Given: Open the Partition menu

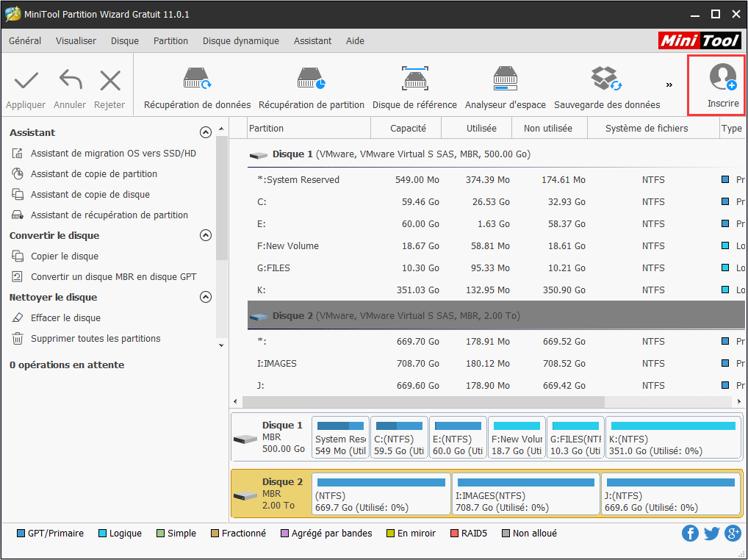Looking at the screenshot, I should tap(170, 41).
